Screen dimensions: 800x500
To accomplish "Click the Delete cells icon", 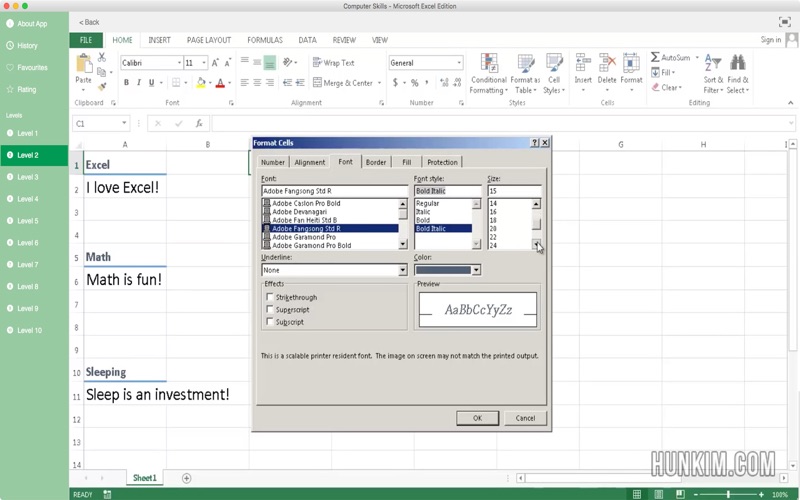I will pyautogui.click(x=607, y=63).
